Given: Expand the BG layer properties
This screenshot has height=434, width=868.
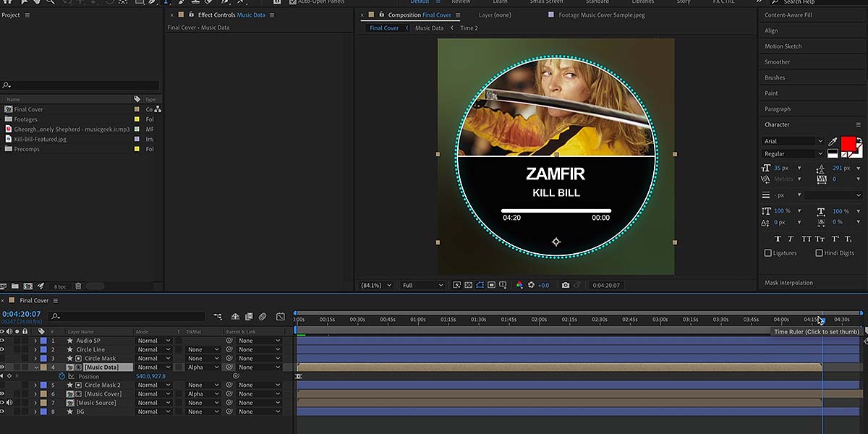Looking at the screenshot, I should pos(35,412).
